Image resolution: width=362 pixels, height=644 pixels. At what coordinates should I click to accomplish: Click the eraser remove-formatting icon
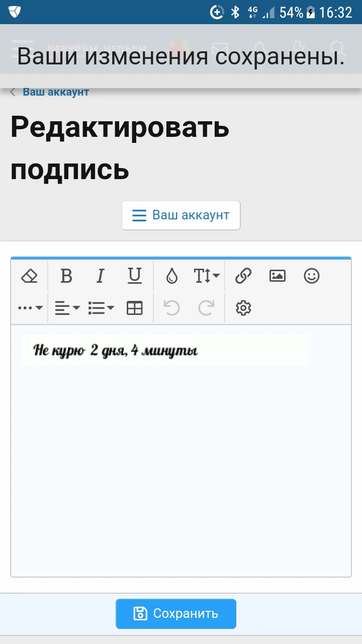point(30,276)
